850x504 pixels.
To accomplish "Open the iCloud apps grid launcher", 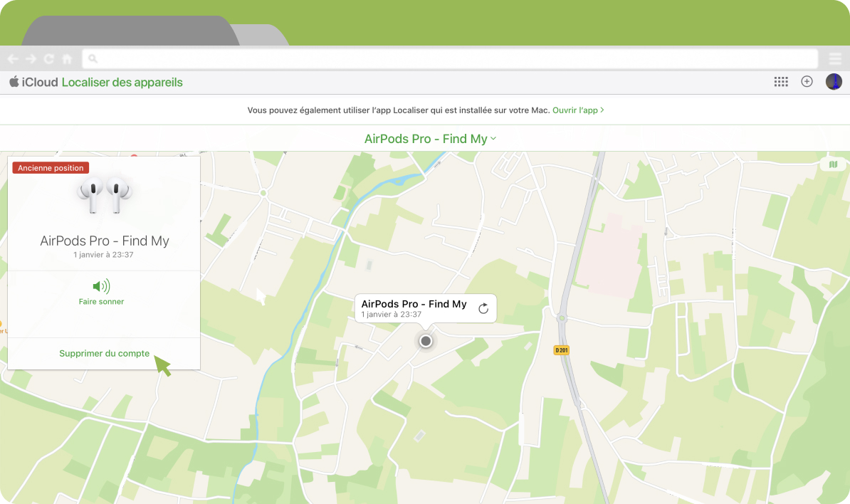I will [x=781, y=82].
